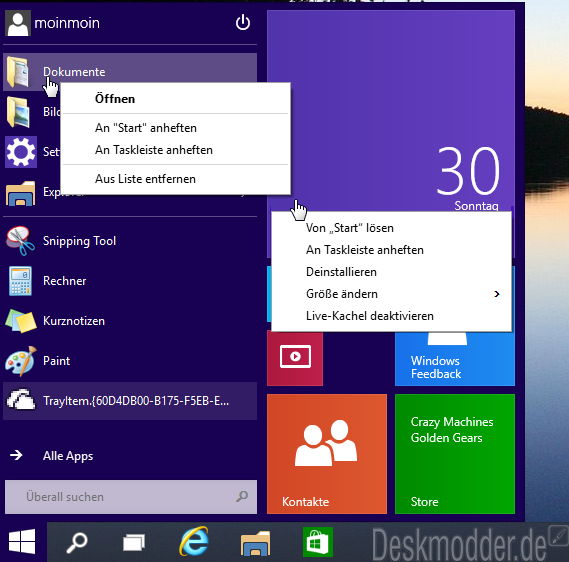Screen dimensions: 569x562
Task: Expand the Größe ändern submenu arrow
Action: (x=497, y=294)
